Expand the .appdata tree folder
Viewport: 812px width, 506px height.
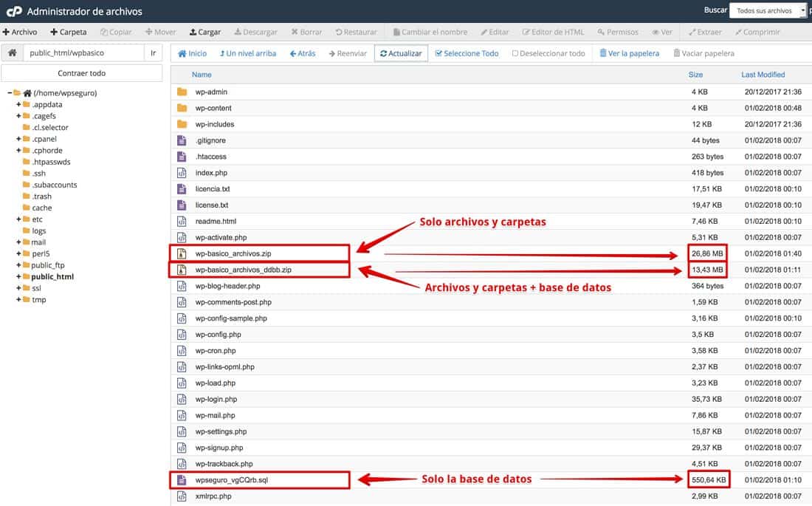coord(18,104)
